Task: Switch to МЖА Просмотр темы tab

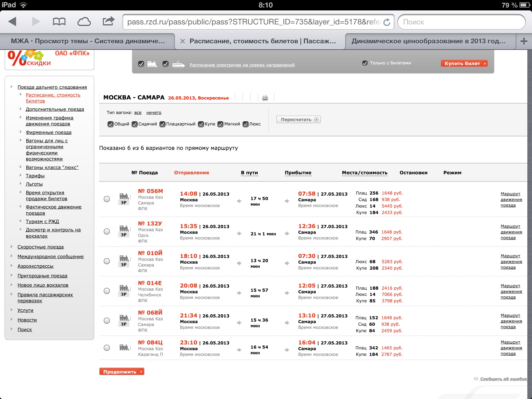Action: click(x=88, y=41)
